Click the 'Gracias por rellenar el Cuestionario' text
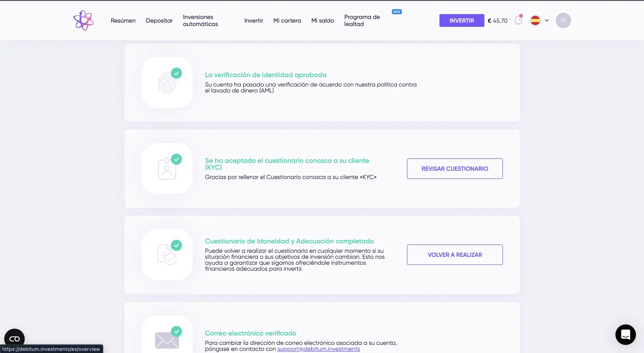Viewport: 644px width, 353px height. (x=291, y=177)
